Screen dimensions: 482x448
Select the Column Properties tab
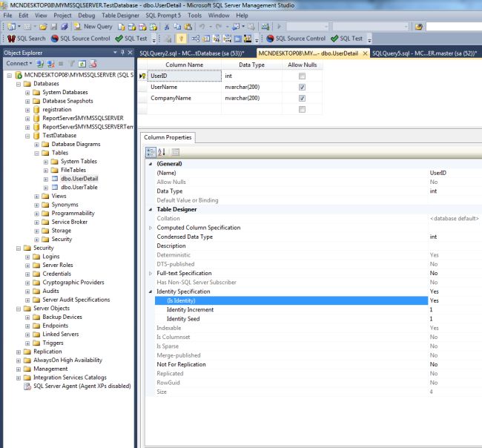pos(168,137)
